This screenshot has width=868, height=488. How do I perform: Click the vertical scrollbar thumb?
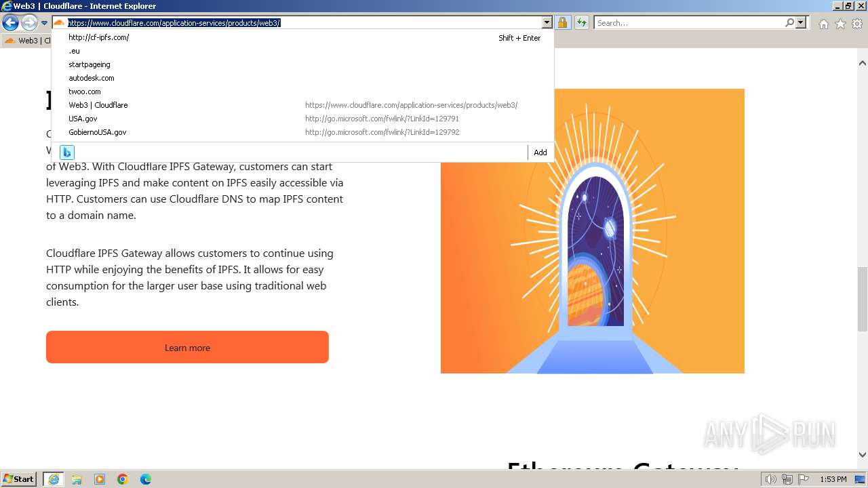tap(862, 298)
